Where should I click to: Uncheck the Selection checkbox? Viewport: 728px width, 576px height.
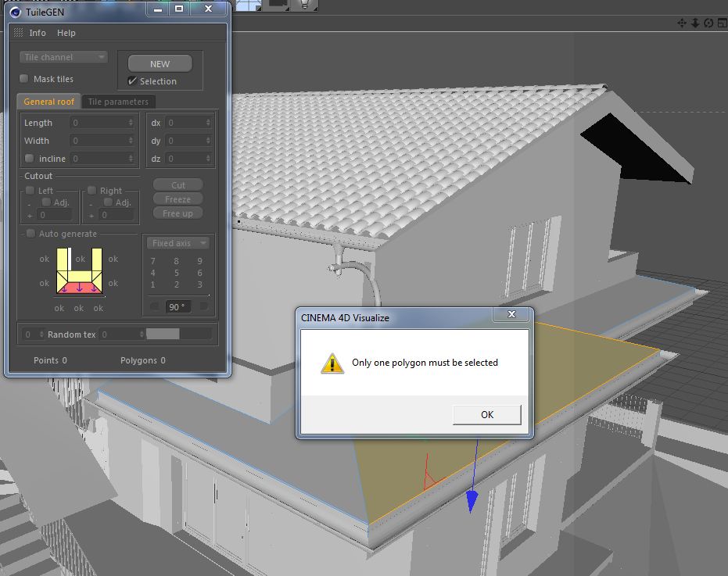[132, 80]
